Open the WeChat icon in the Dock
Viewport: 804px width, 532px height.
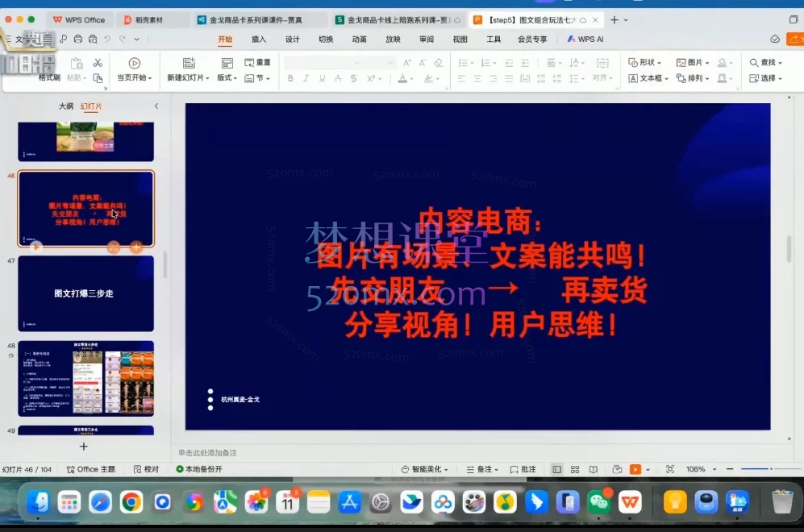point(598,502)
